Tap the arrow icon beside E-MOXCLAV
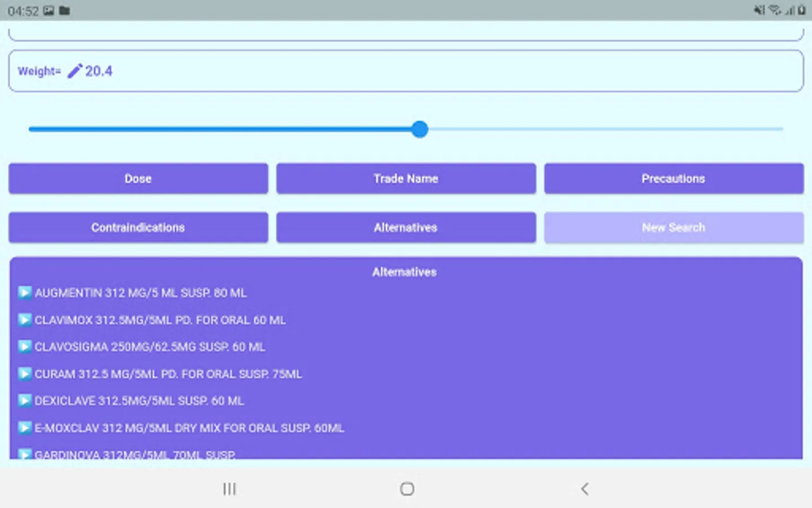The height and width of the screenshot is (508, 812). pyautogui.click(x=24, y=427)
